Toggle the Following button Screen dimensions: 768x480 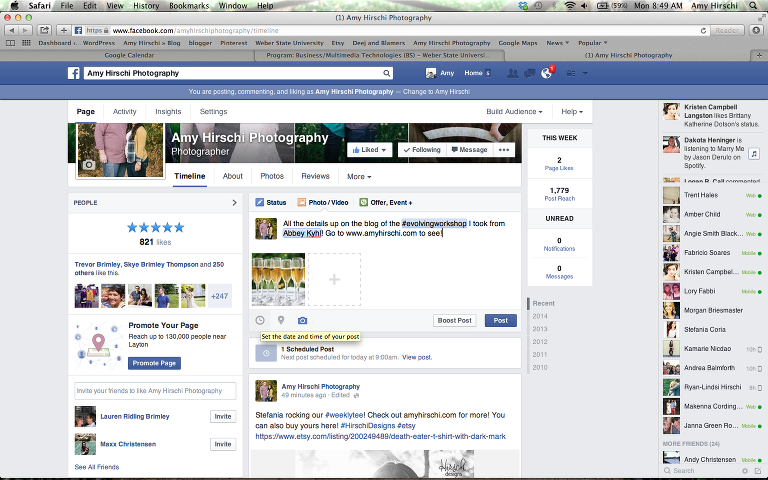pyautogui.click(x=421, y=150)
